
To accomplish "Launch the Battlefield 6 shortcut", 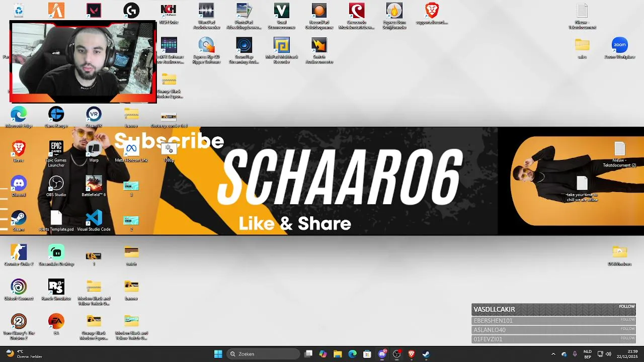I will [94, 186].
